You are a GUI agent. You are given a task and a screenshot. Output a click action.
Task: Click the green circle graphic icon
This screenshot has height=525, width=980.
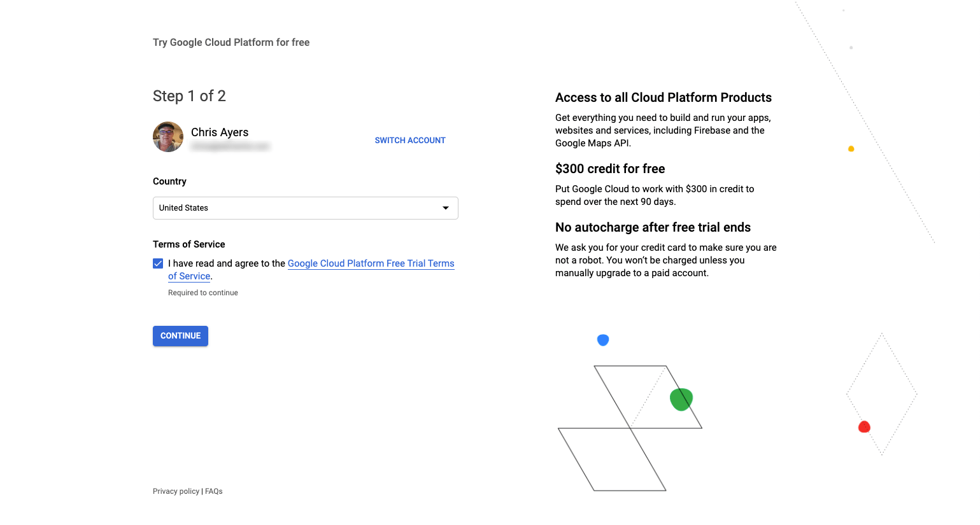click(681, 399)
